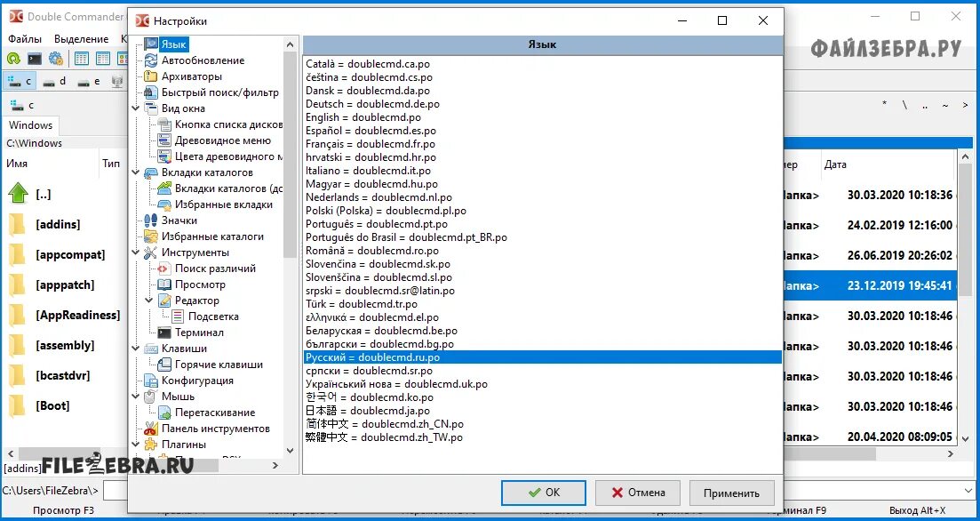
Task: Click green refresh icon in Double Commander toolbar
Action: (13, 58)
